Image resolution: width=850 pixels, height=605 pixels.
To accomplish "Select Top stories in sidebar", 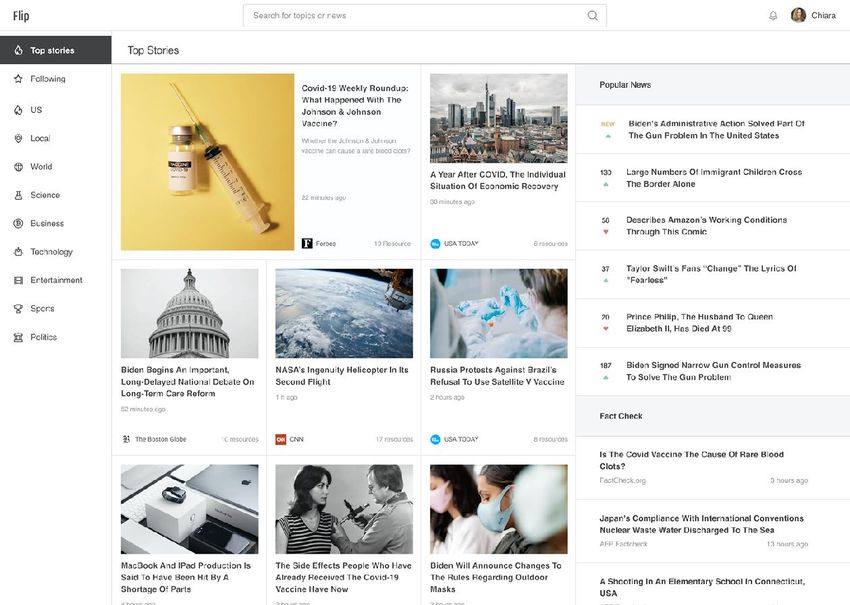I will (x=56, y=50).
